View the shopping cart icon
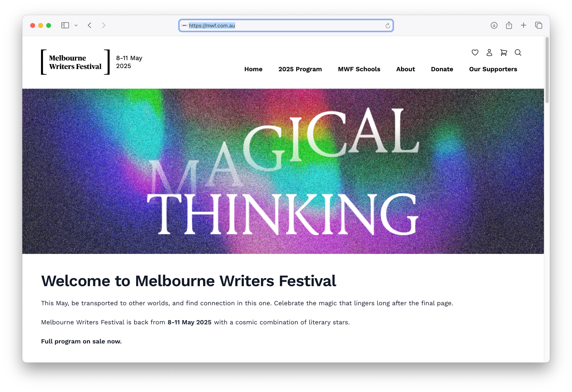 click(503, 53)
